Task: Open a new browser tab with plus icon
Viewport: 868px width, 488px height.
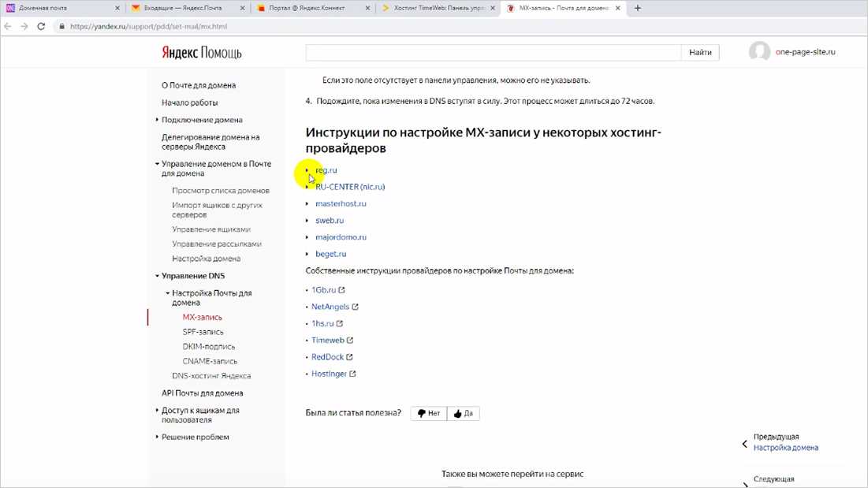Action: coord(637,8)
